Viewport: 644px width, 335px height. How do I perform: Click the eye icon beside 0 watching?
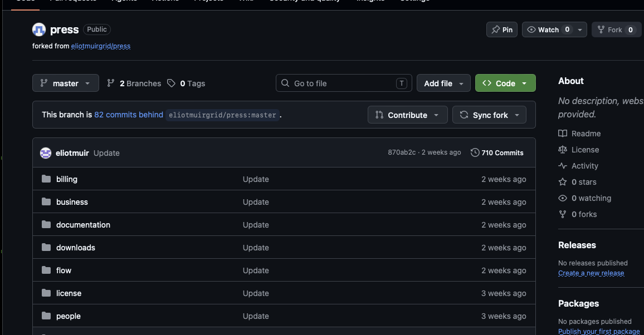pyautogui.click(x=563, y=198)
